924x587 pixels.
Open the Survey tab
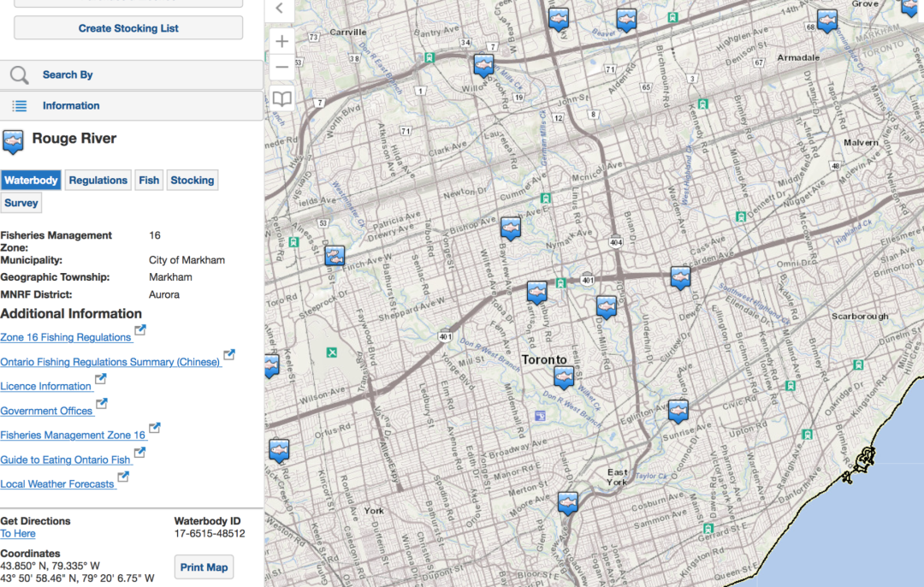pos(21,203)
